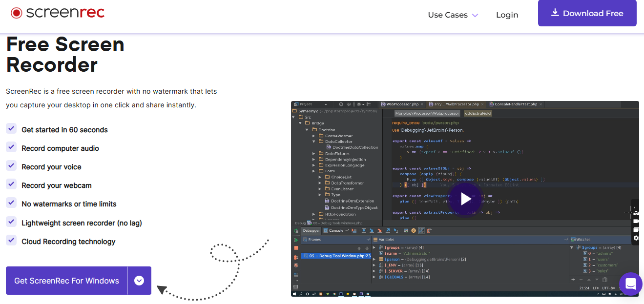Click Get ScreenRec For Windows button
Screen dimensions: 644x304
[66, 281]
